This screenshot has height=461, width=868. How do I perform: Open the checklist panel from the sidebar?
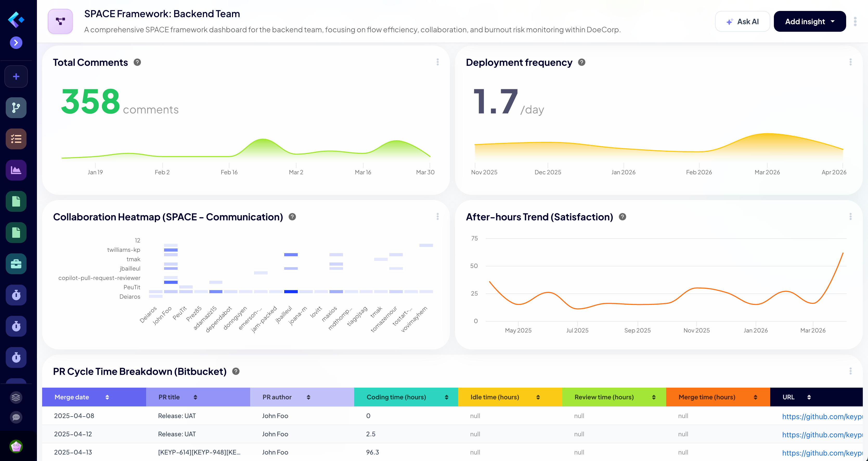(x=16, y=139)
